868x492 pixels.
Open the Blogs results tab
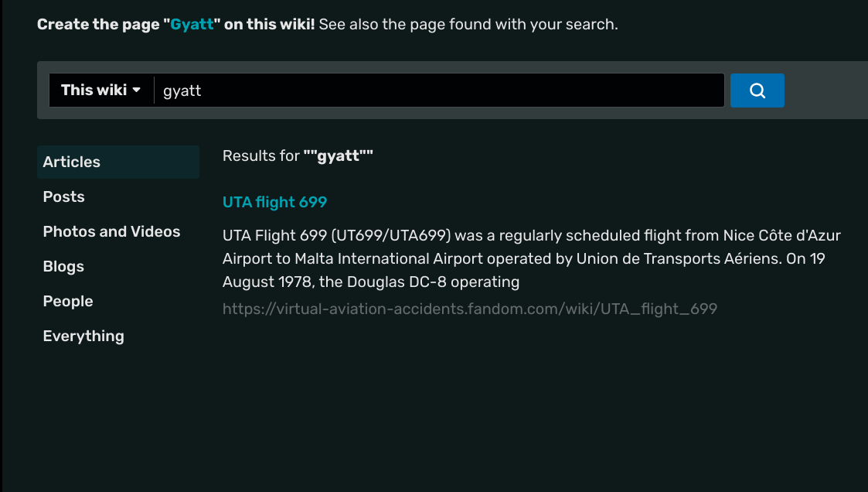coord(63,266)
